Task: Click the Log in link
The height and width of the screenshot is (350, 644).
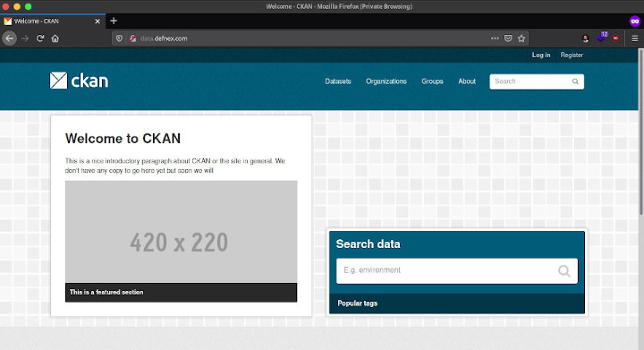Action: pos(541,55)
